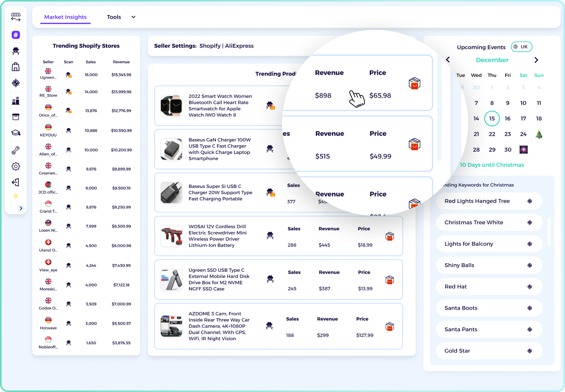Spy on the Smart Watch product
The image size is (565, 392).
tap(270, 105)
